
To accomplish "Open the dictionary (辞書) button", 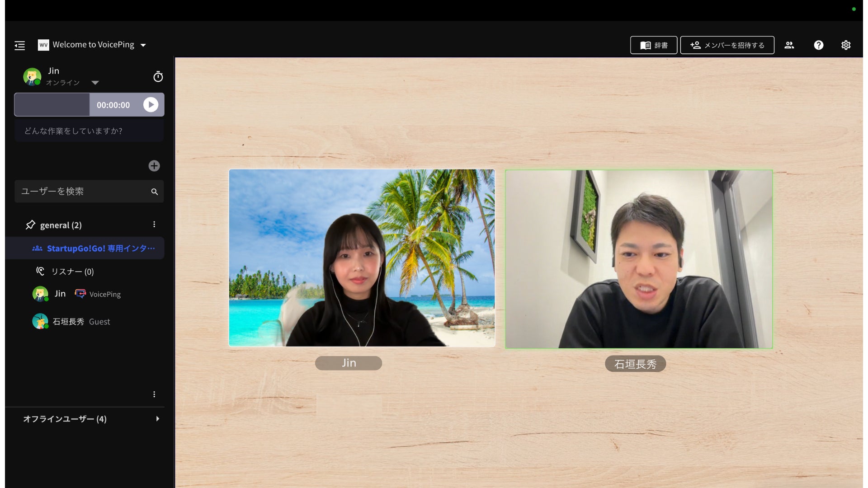I will point(653,45).
